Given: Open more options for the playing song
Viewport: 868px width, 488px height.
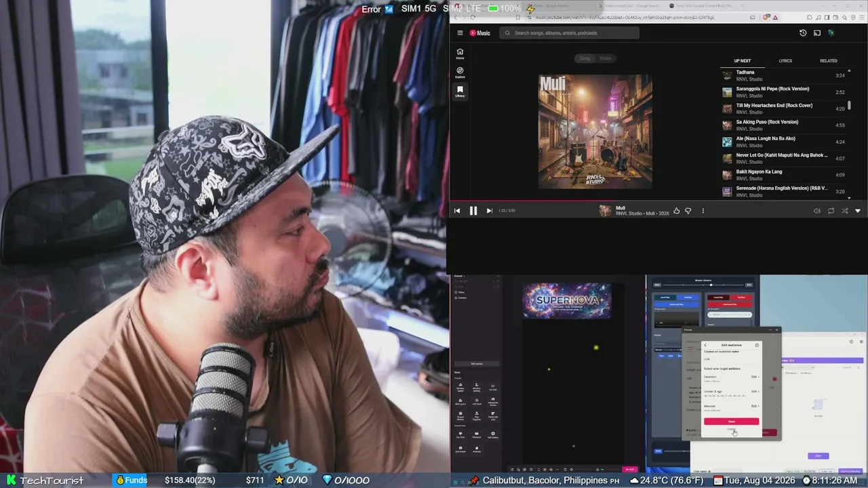Looking at the screenshot, I should (703, 211).
